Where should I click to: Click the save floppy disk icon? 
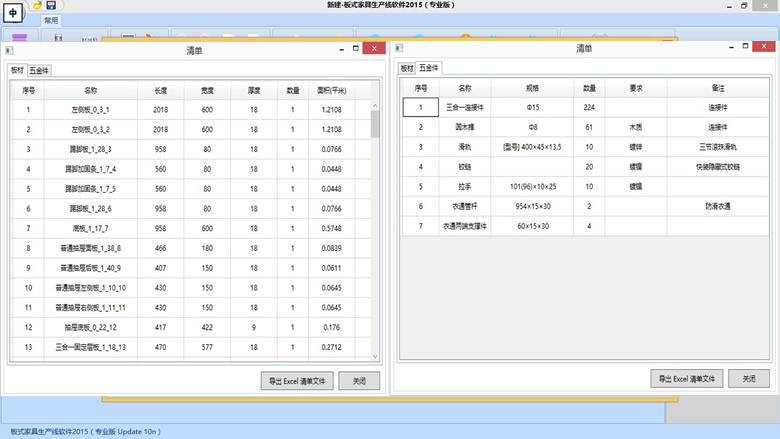click(x=51, y=5)
